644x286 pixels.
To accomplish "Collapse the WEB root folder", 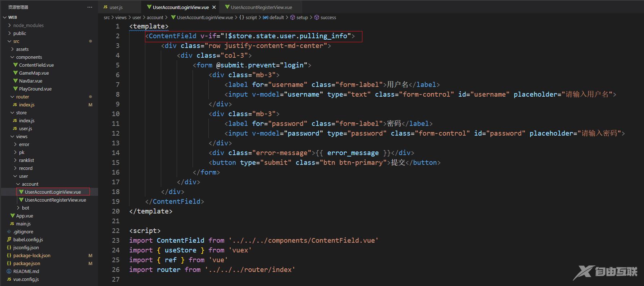I will tap(12, 17).
